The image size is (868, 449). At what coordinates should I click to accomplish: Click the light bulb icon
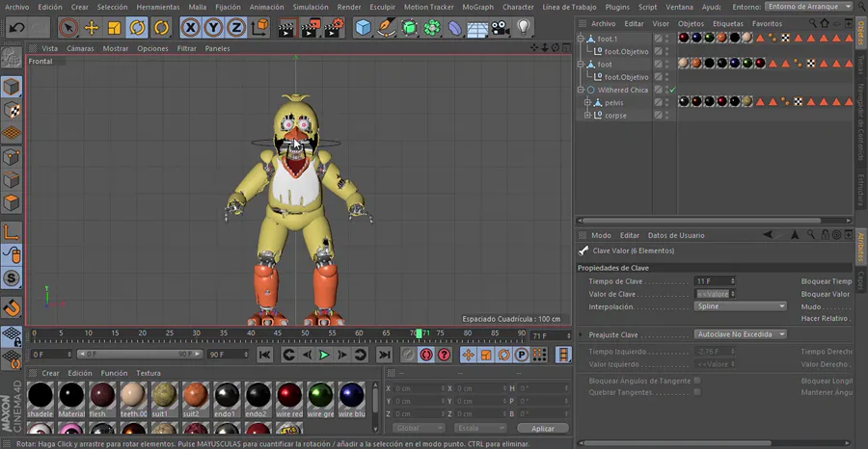coord(524,28)
